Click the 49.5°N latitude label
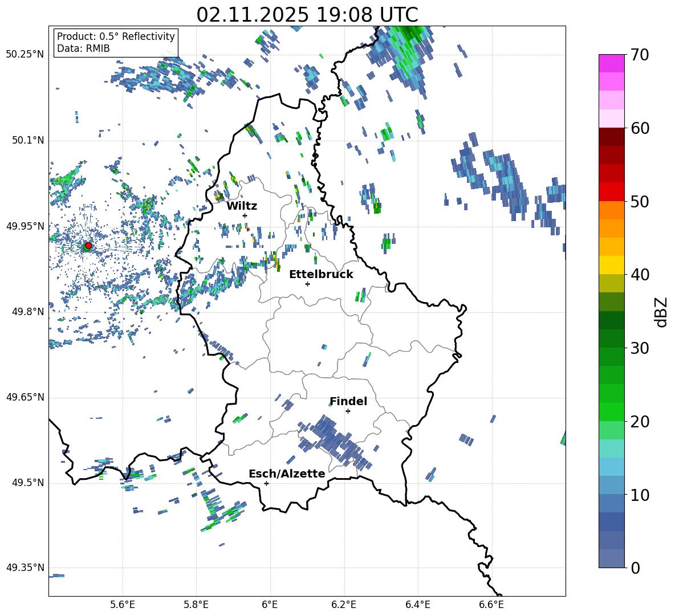 pos(28,483)
